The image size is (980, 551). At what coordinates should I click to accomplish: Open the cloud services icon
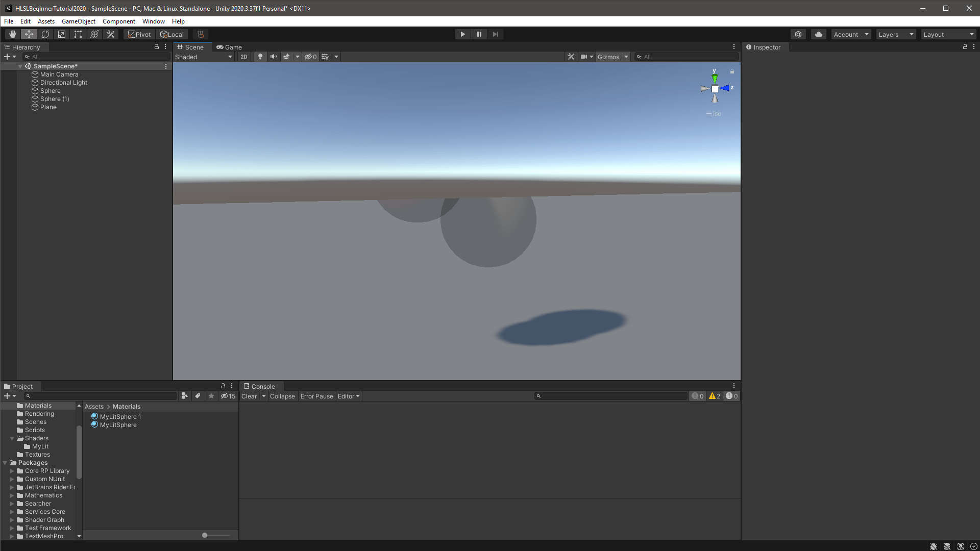(x=819, y=34)
